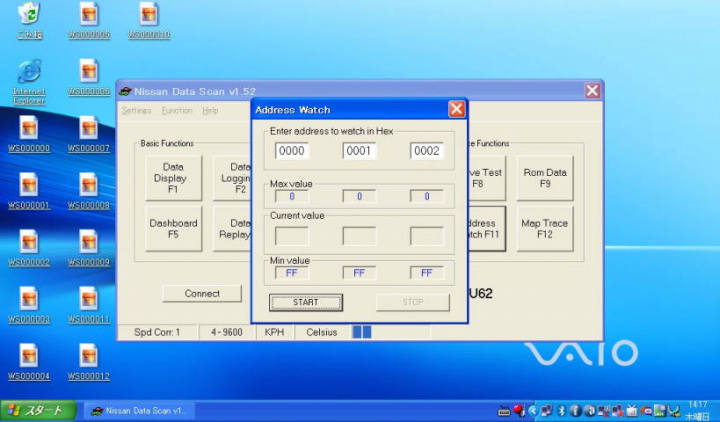
Task: Close the Nissan Data Scan window
Action: (592, 90)
